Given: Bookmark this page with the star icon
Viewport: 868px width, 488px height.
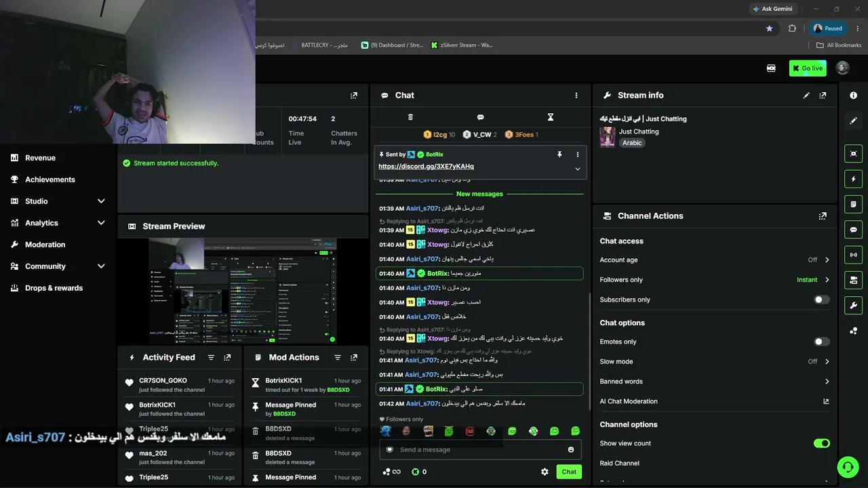Looking at the screenshot, I should (x=769, y=28).
